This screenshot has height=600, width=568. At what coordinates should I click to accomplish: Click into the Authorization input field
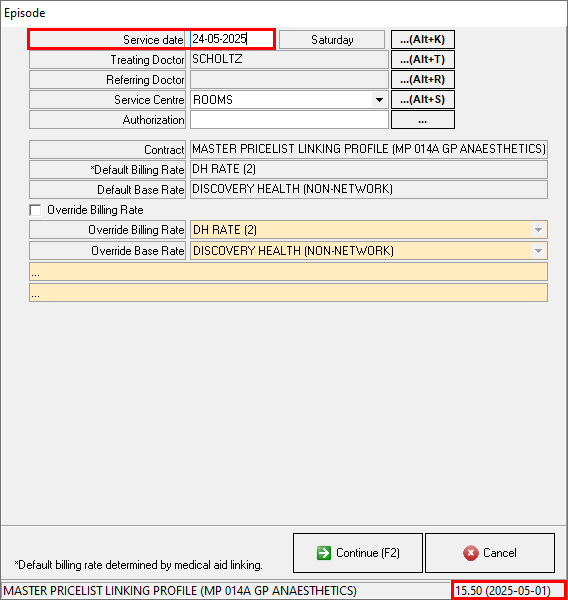tap(289, 120)
